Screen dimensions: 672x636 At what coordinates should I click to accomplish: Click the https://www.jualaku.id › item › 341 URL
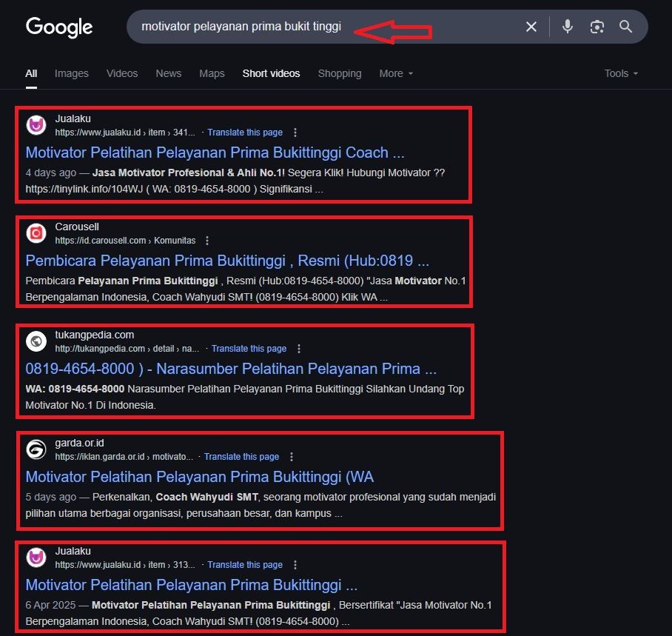pos(125,133)
